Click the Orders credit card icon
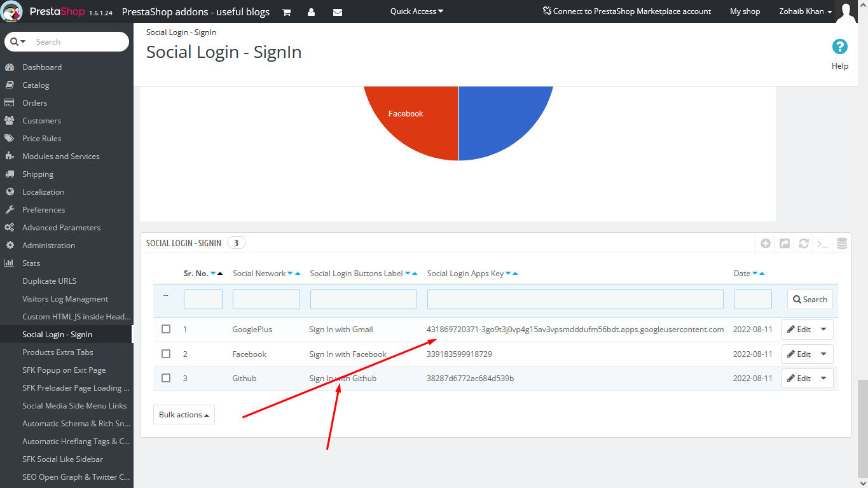This screenshot has height=488, width=868. 10,102
